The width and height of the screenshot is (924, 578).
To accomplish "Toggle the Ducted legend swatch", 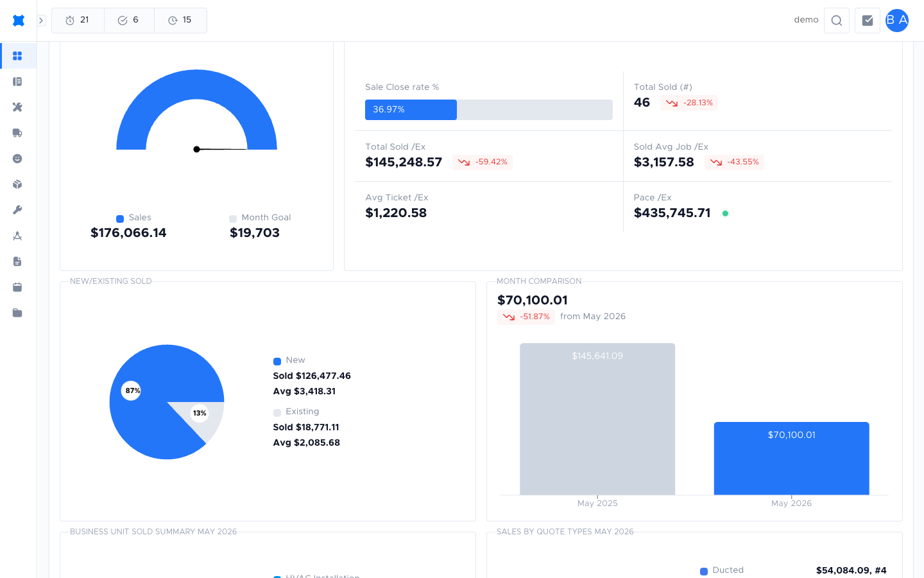I will tap(704, 572).
